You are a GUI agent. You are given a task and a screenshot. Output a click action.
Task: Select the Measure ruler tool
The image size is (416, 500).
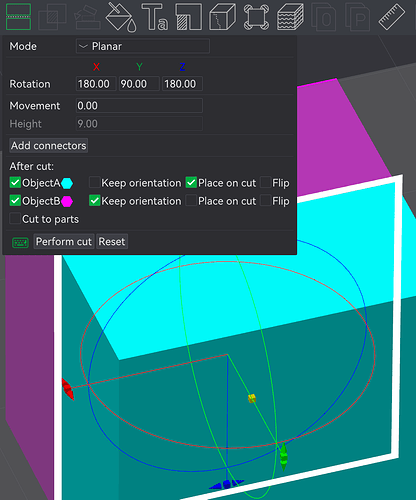[392, 17]
